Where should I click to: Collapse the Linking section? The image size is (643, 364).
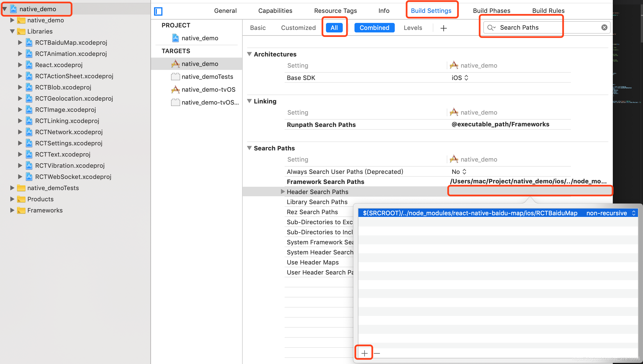pos(249,101)
